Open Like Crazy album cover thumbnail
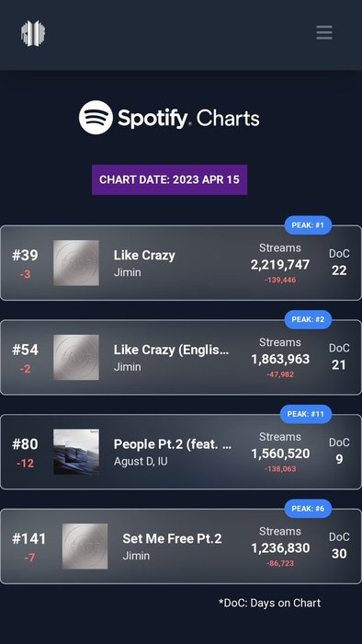Screen dimensions: 362x644 (76, 263)
